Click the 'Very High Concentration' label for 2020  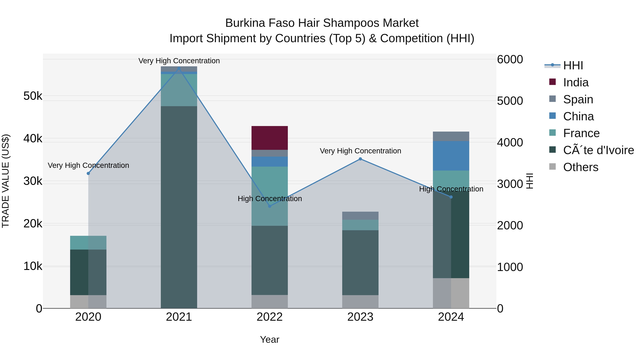pyautogui.click(x=88, y=165)
